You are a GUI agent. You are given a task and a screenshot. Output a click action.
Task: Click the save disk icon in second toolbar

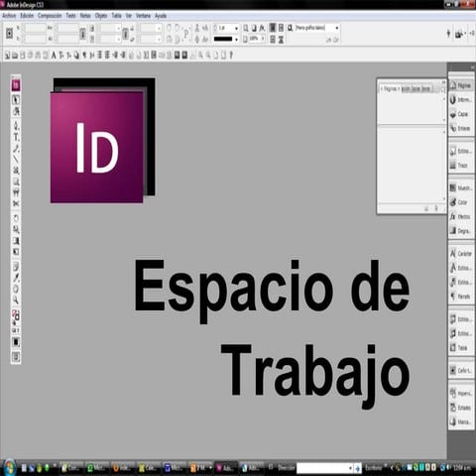[23, 56]
